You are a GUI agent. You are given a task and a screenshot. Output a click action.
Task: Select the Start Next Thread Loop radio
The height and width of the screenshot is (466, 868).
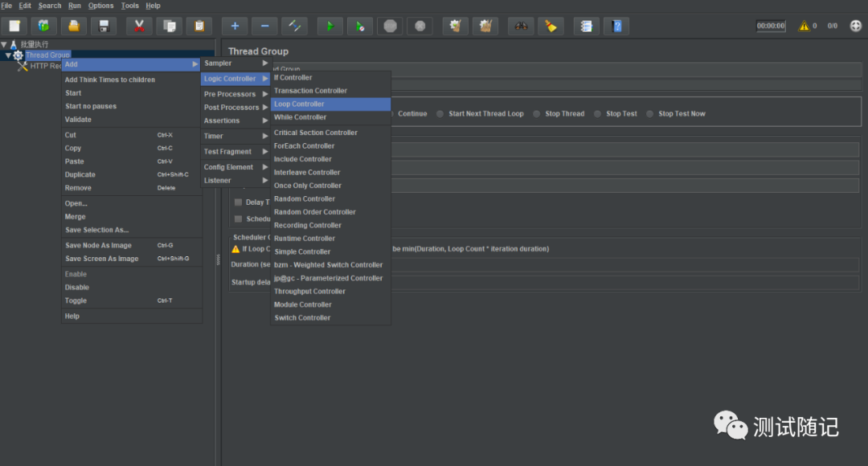coord(440,114)
